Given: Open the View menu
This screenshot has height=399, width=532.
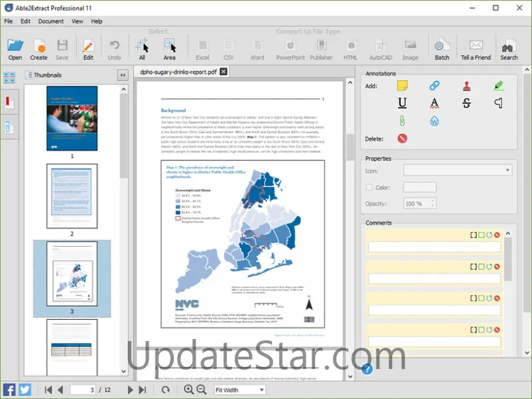Looking at the screenshot, I should 77,21.
